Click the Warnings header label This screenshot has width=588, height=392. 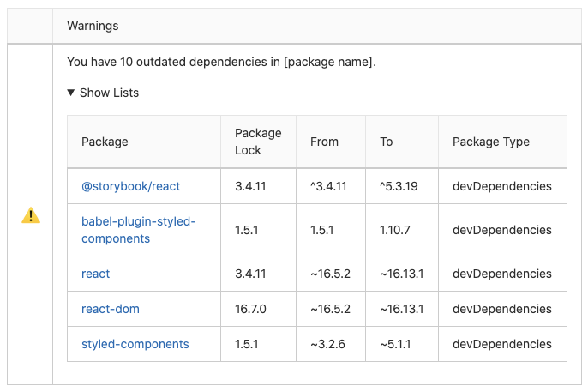click(93, 26)
